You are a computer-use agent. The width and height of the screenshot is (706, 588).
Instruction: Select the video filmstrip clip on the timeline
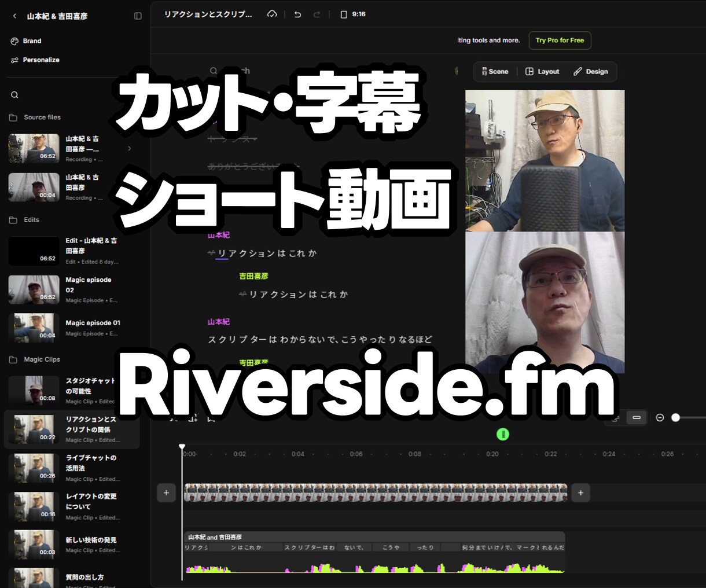click(376, 493)
